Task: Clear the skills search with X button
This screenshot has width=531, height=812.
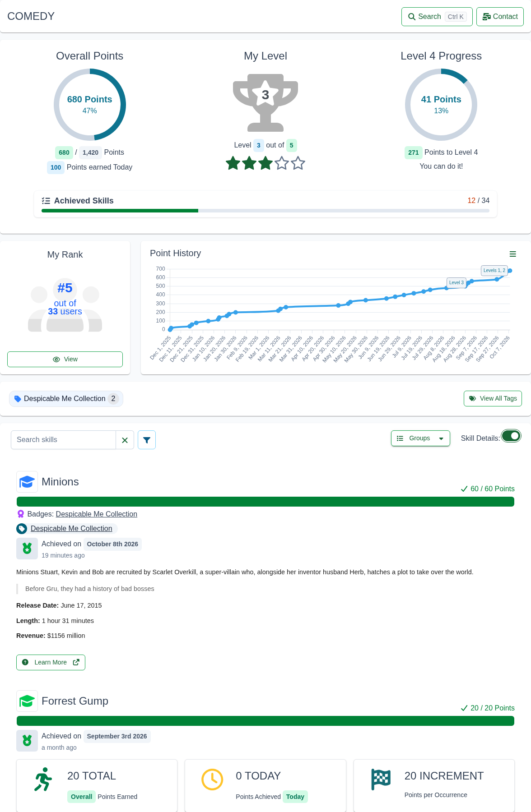Action: [125, 440]
